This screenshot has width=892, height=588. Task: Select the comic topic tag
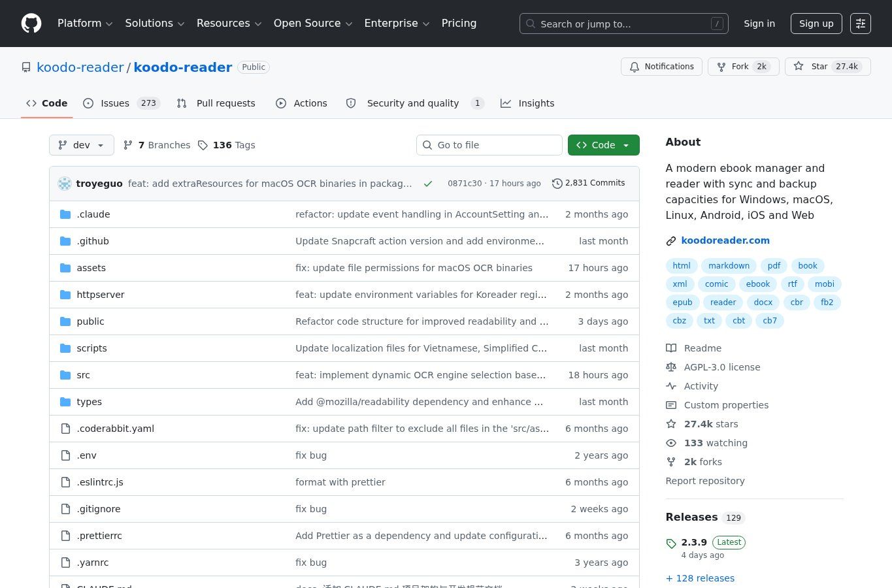coord(716,284)
